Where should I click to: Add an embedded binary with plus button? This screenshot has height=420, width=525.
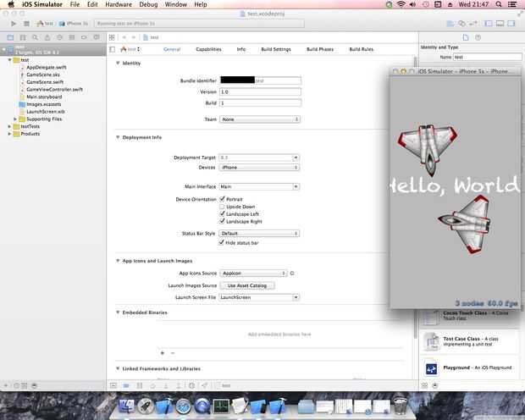tap(163, 353)
